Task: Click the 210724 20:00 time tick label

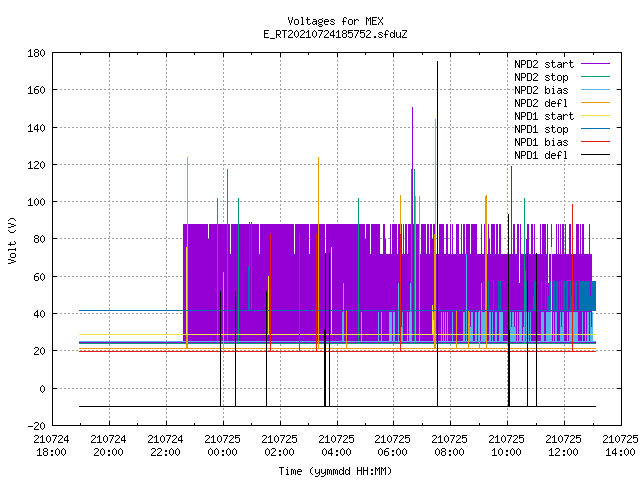Action: tap(109, 446)
